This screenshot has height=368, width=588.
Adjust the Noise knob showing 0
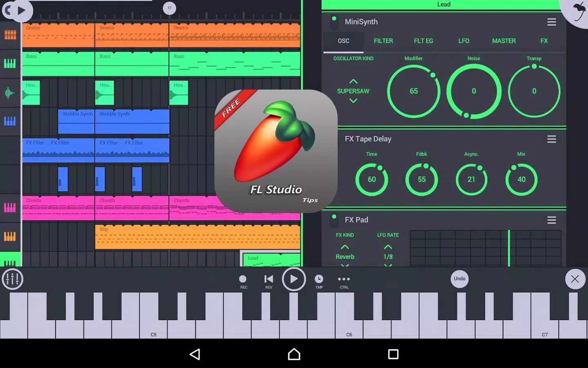(474, 91)
